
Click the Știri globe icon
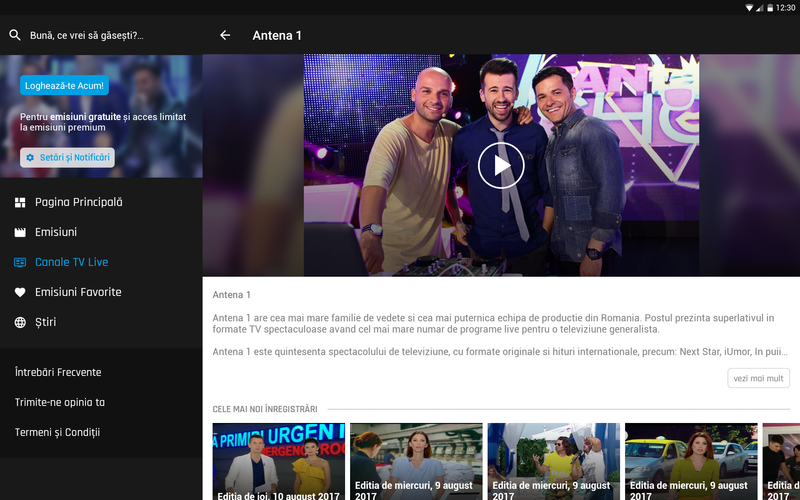[x=20, y=322]
